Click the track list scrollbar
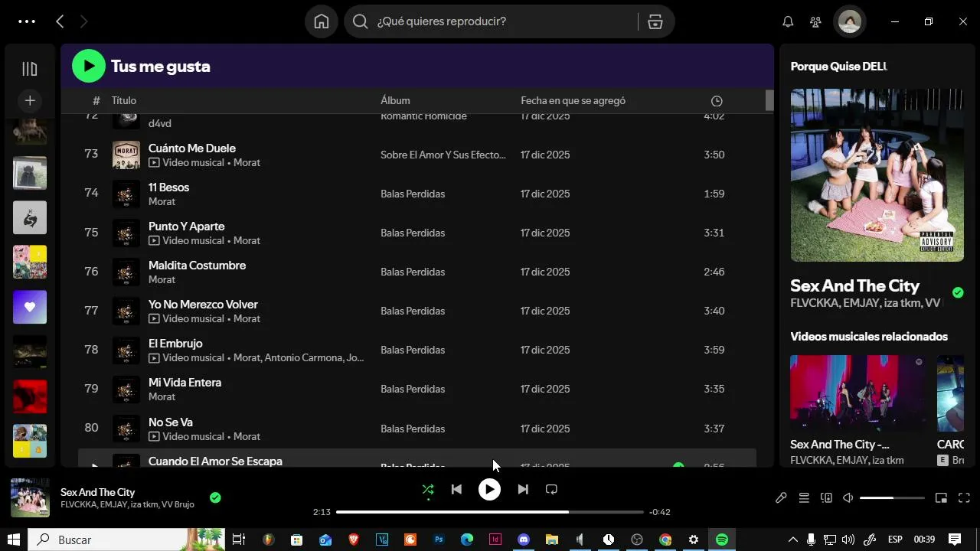Viewport: 980px width, 551px height. coord(769,100)
